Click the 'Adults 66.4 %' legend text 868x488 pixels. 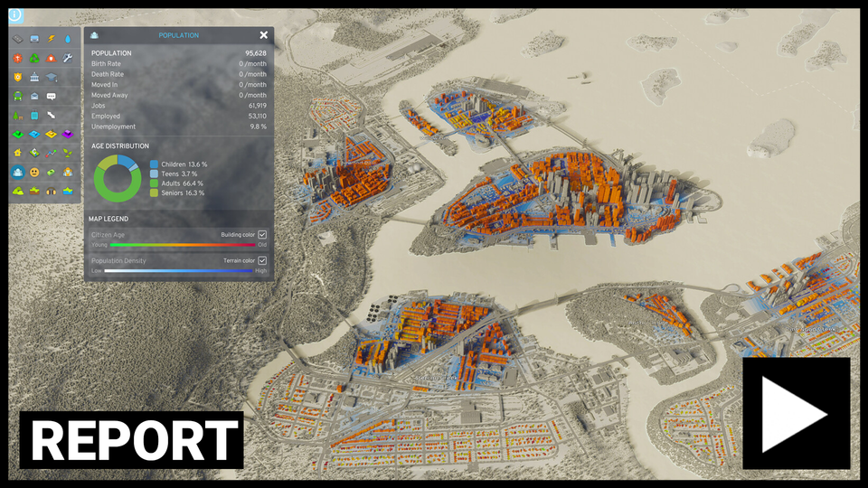[x=182, y=183]
